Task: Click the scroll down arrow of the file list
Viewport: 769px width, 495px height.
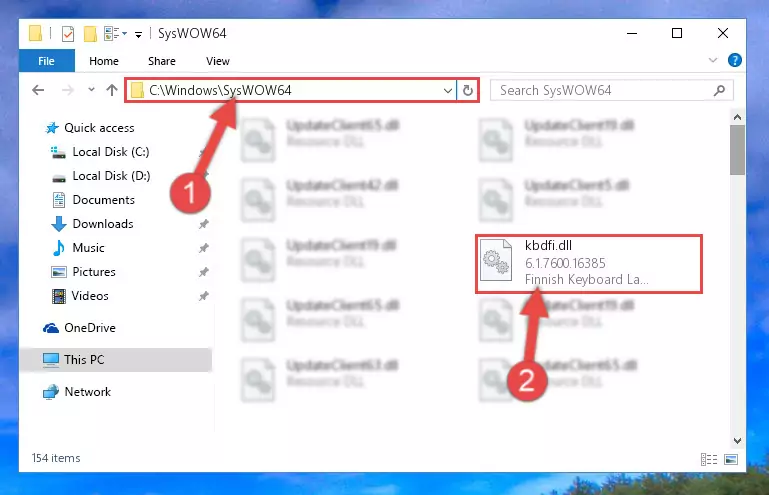Action: [737, 441]
